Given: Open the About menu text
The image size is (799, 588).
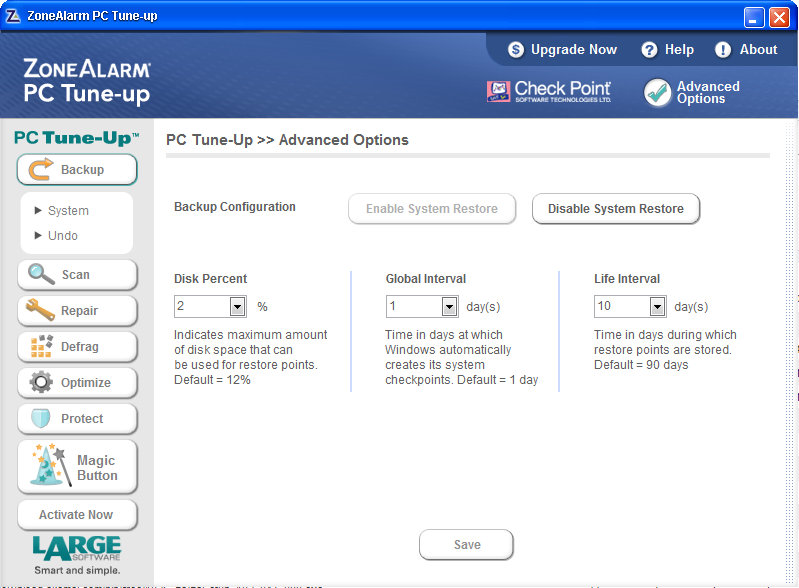Looking at the screenshot, I should pos(758,49).
